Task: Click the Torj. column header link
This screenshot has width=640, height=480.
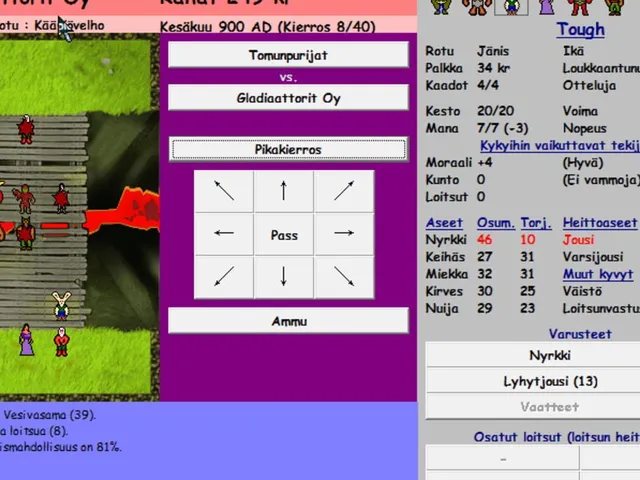Action: 536,223
